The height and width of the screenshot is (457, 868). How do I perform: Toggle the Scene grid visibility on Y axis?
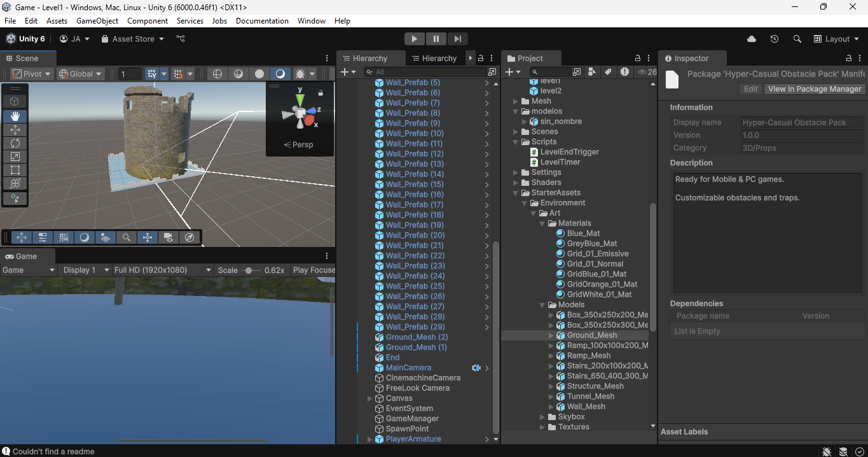tap(151, 74)
